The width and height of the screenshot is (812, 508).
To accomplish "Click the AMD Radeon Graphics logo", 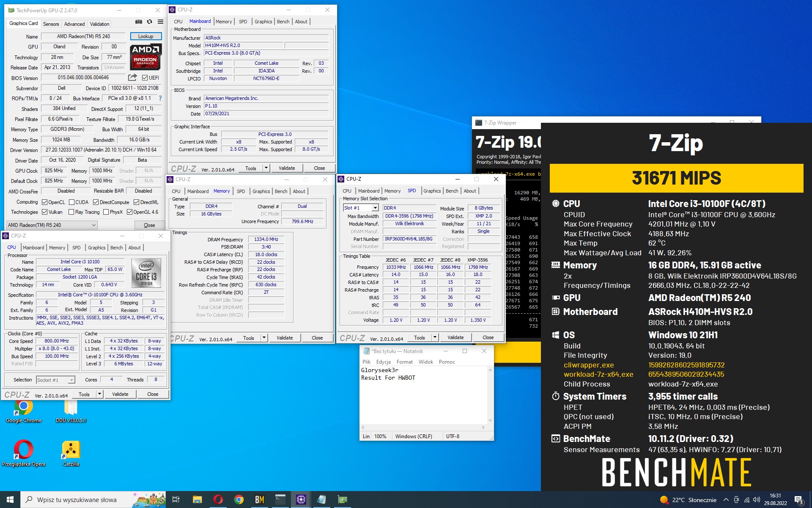I will [145, 56].
